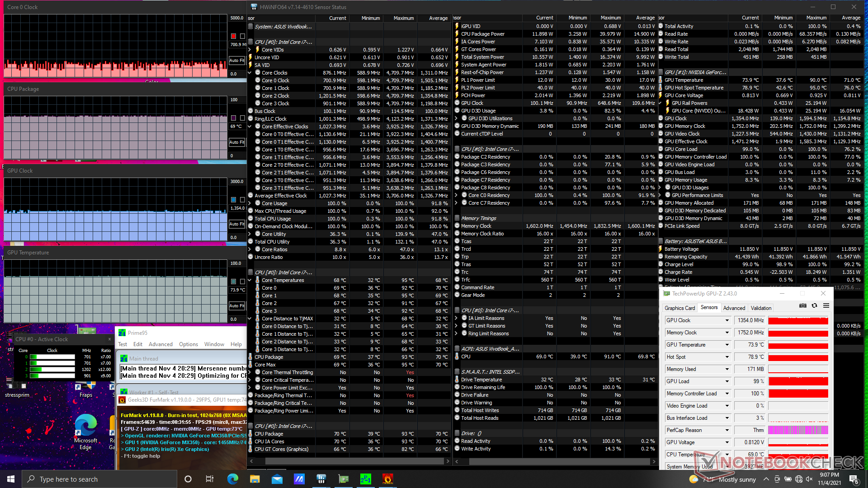
Task: Open the GPU Clock sensor dropdown in GPU-Z
Action: 727,320
